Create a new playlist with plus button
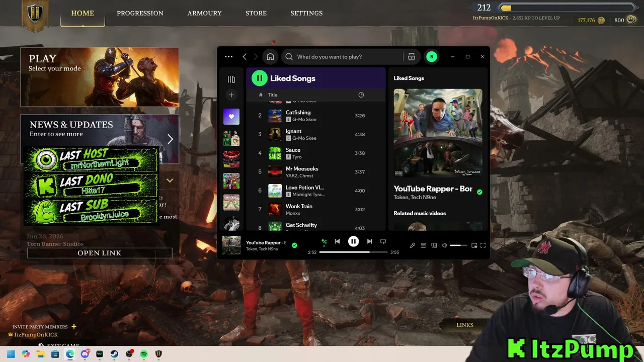The image size is (644, 362). [x=231, y=95]
